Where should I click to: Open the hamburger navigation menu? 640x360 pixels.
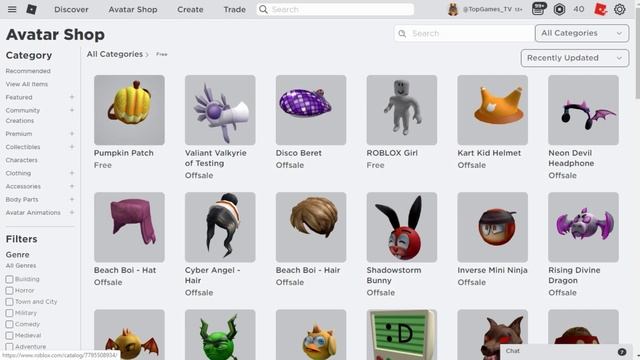(x=12, y=9)
